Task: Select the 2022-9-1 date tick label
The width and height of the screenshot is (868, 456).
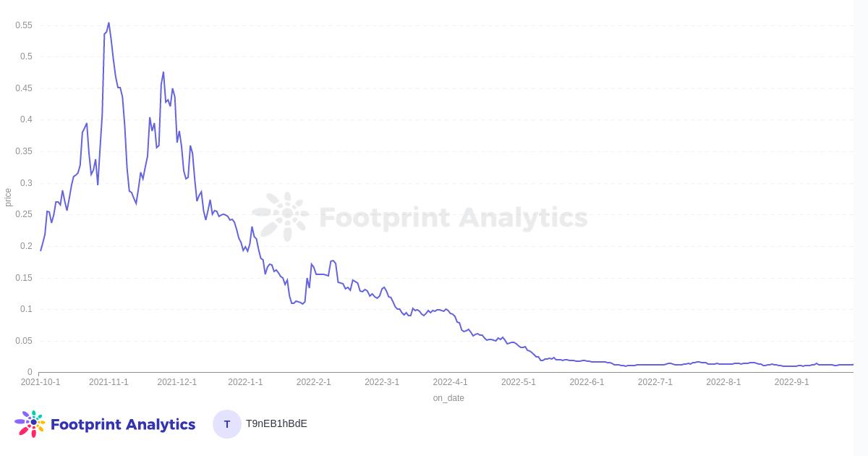Action: [x=792, y=382]
